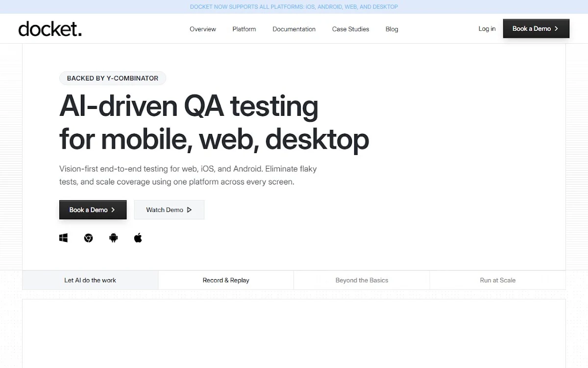Open the Overview menu item
Viewport: 588px width, 368px height.
[x=203, y=29]
